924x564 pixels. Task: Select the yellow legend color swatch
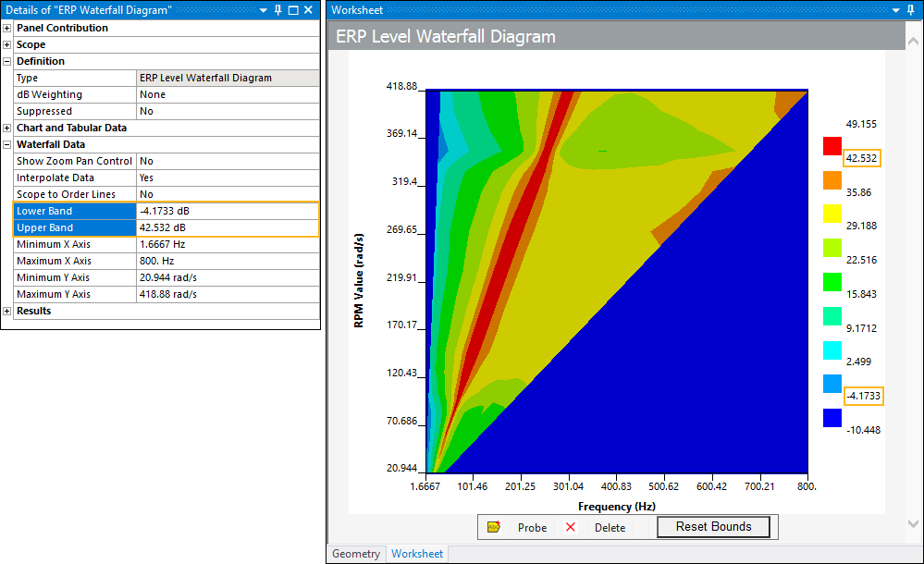click(832, 214)
